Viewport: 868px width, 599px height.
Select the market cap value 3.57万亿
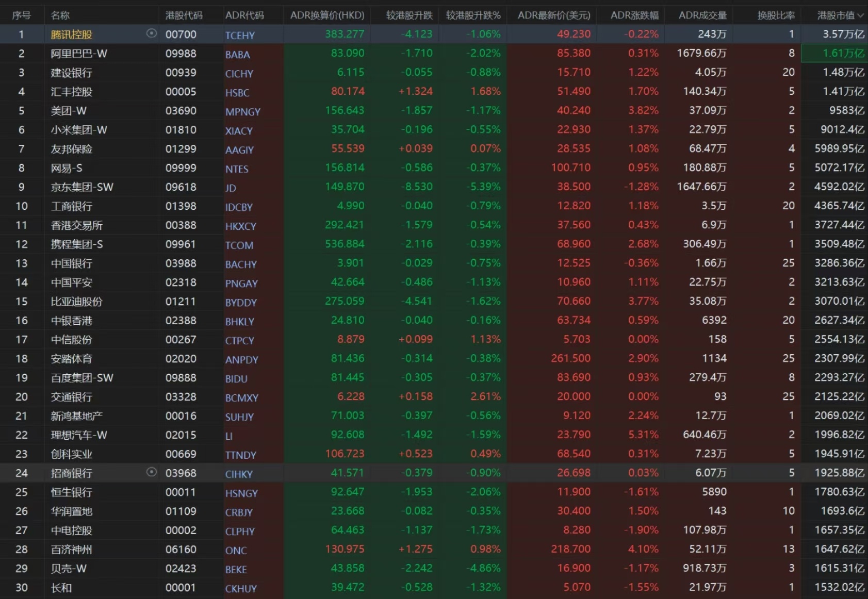tap(843, 34)
